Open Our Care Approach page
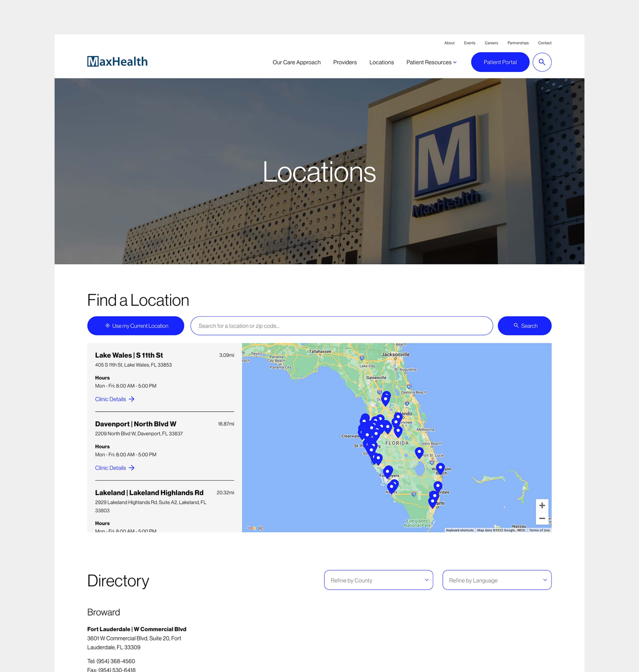Image resolution: width=639 pixels, height=672 pixels. tap(296, 62)
